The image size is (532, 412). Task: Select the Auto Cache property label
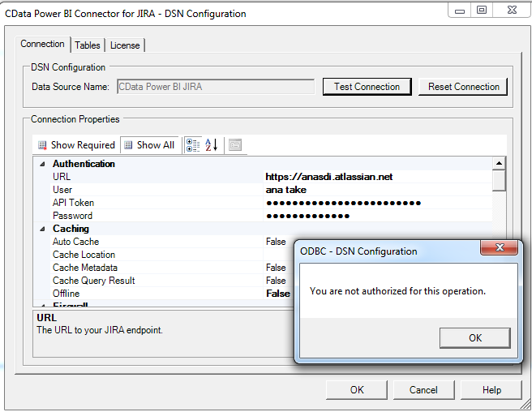coord(76,242)
